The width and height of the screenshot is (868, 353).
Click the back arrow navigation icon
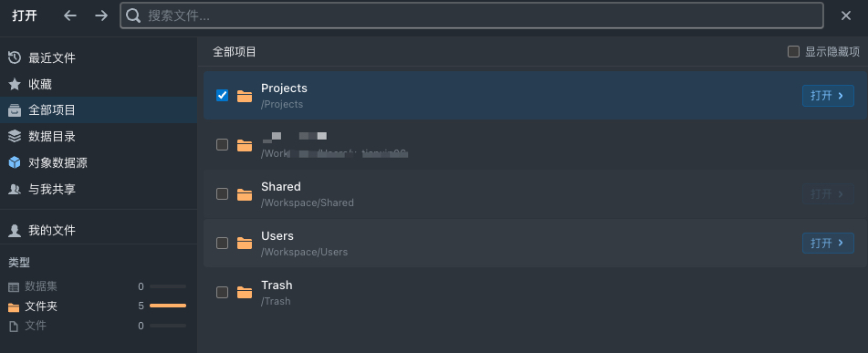[x=69, y=16]
